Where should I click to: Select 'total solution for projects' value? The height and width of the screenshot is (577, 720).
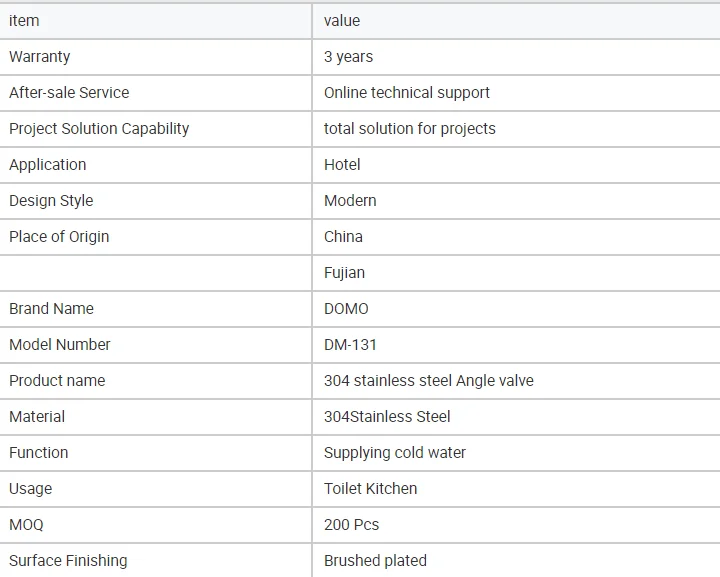(x=409, y=129)
